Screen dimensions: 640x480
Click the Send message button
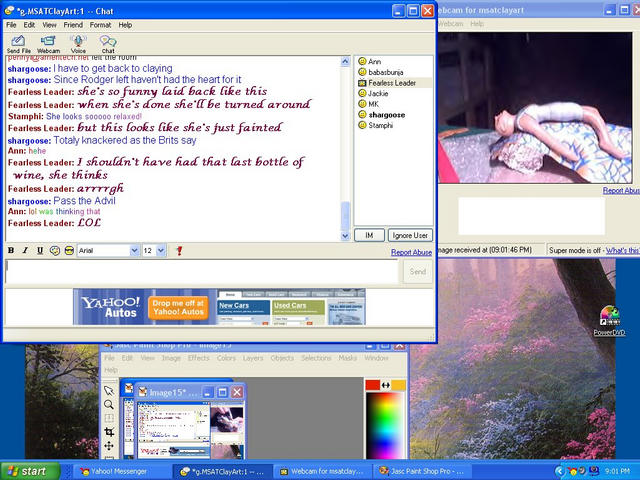pos(418,271)
